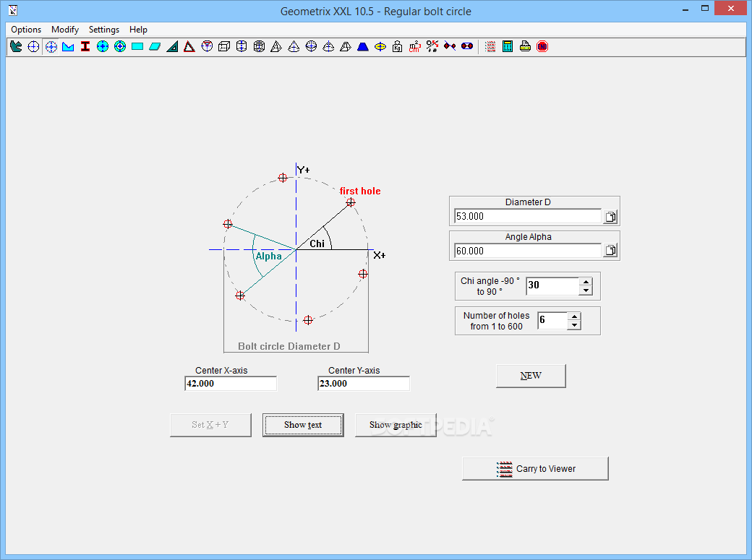Select the irregular polygon shape tool icon

coord(16,46)
